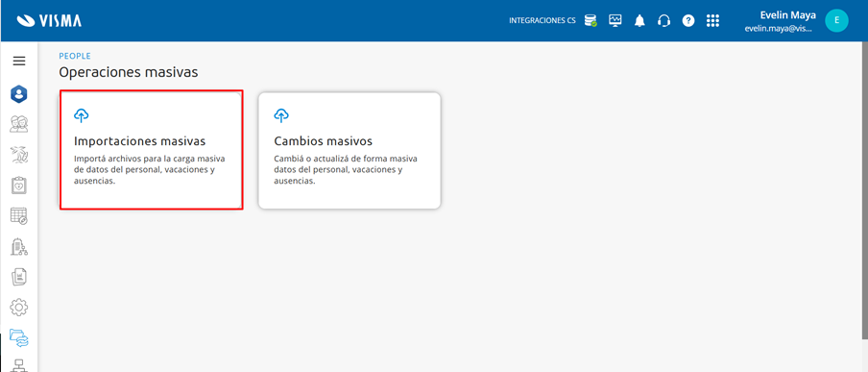Open the notifications bell

(x=639, y=21)
